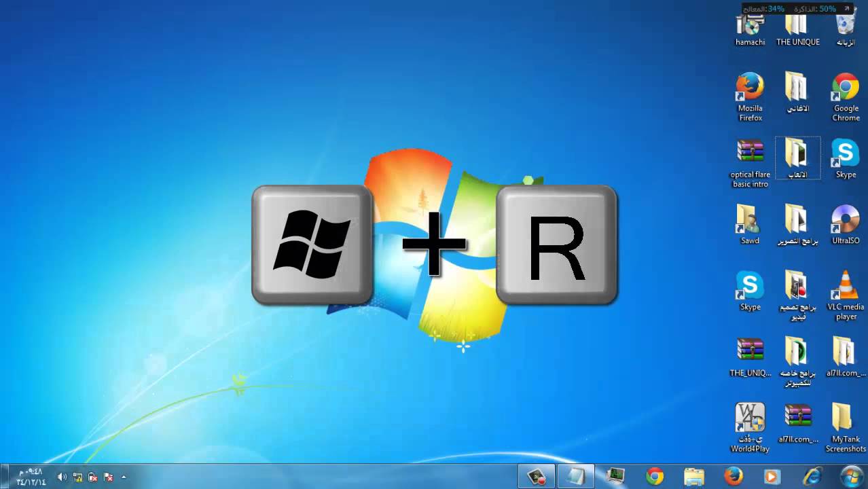Click the gadget's small arrow icon
This screenshot has width=868, height=489.
(x=847, y=8)
